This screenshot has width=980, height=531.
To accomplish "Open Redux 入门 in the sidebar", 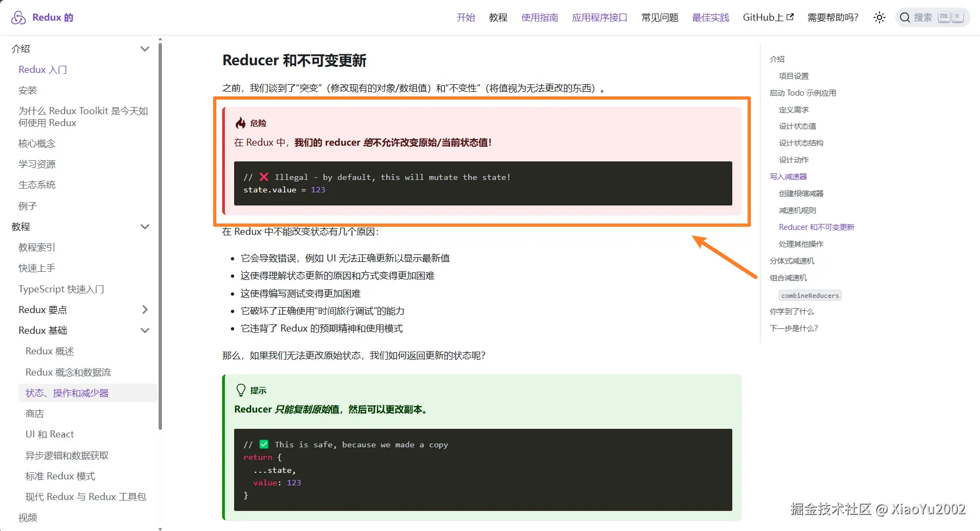I will [x=43, y=69].
